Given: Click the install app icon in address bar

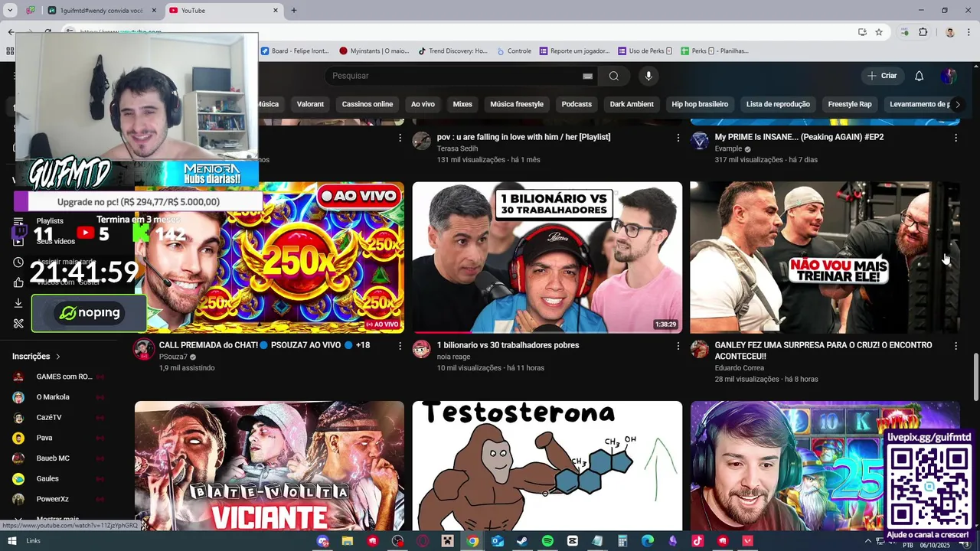Looking at the screenshot, I should [862, 32].
